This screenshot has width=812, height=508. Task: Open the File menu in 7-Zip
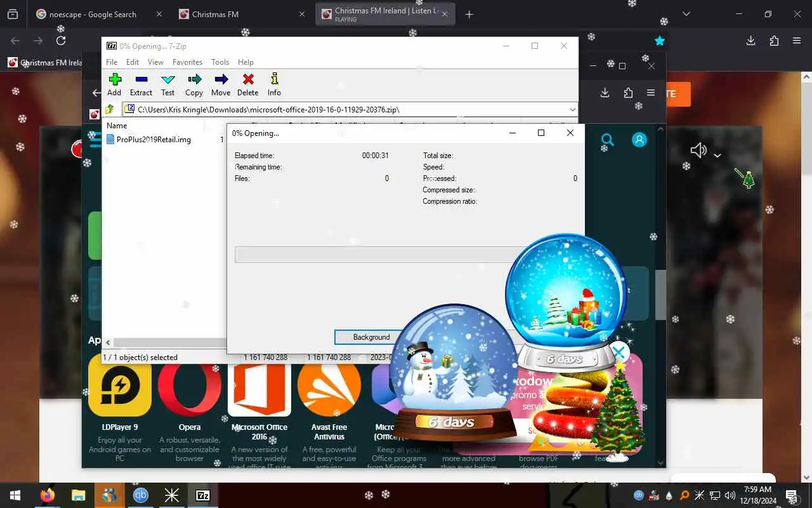point(112,62)
